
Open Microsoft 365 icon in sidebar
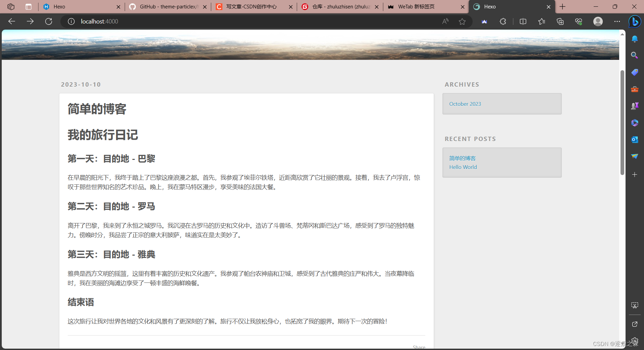pyautogui.click(x=635, y=123)
